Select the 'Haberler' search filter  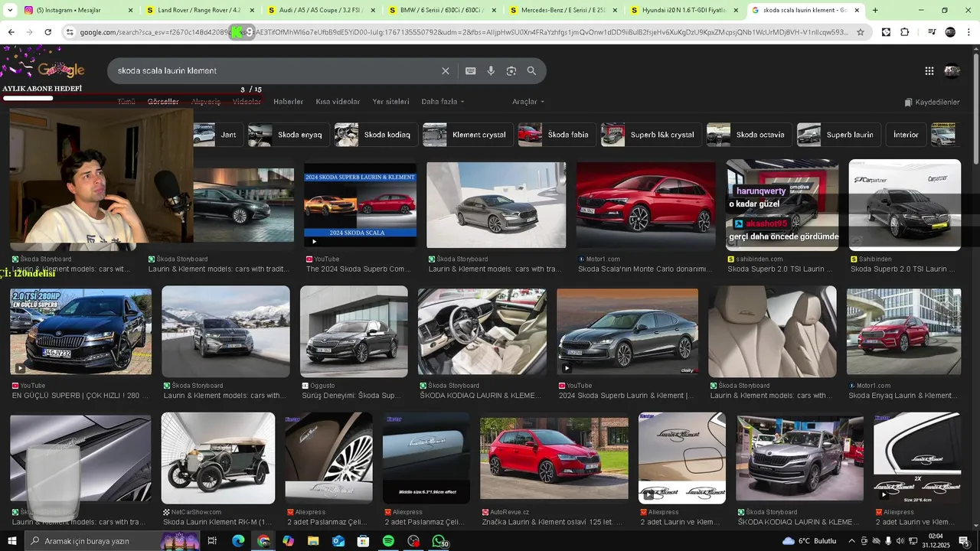pos(288,101)
